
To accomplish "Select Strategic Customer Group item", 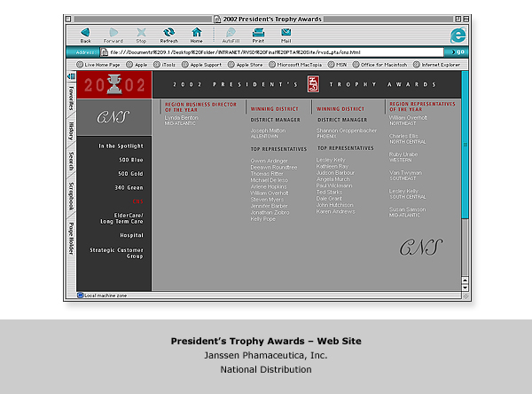I will (x=116, y=253).
